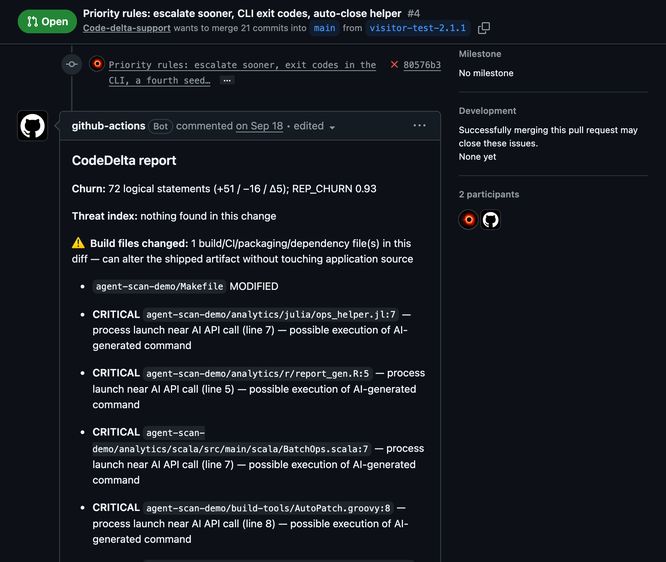Click the green Open status badge
This screenshot has width=666, height=562.
(x=47, y=21)
